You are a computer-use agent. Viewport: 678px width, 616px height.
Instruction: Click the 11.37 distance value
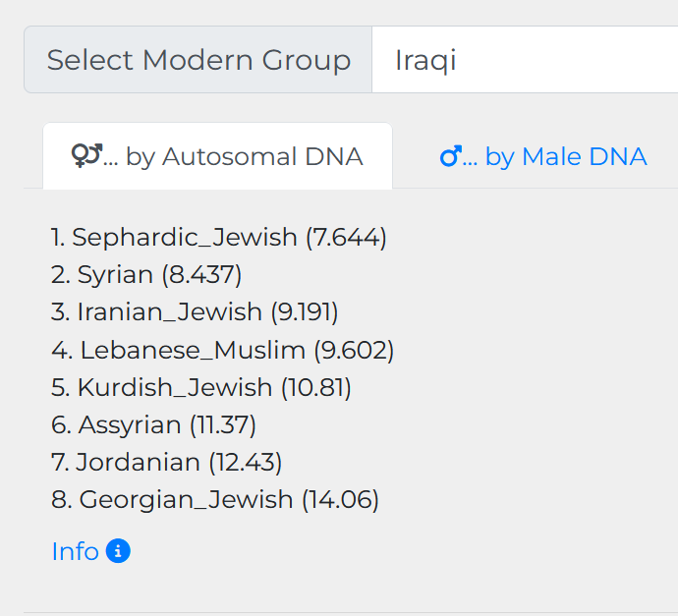[x=223, y=424]
